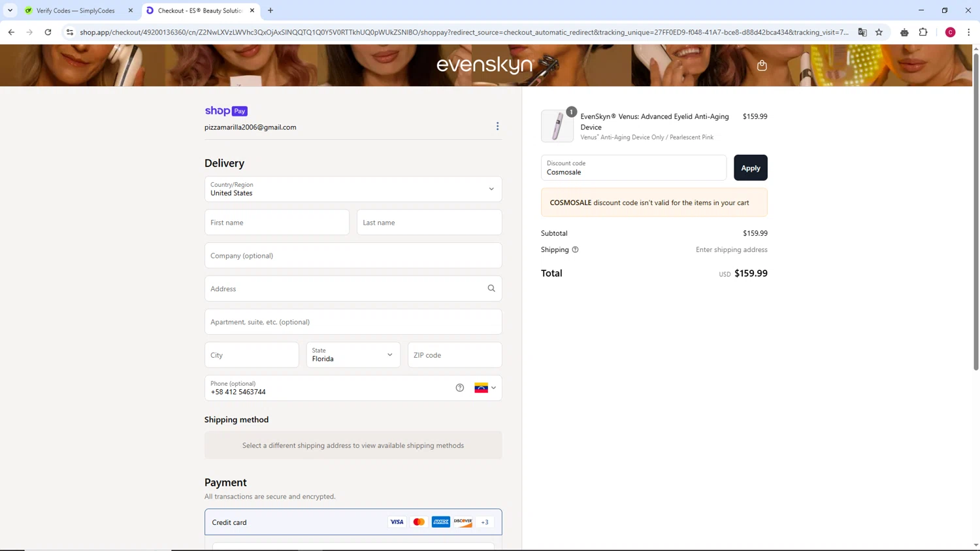Screen dimensions: 980x551
Task: Bookmark this page with the star icon
Action: click(x=879, y=32)
